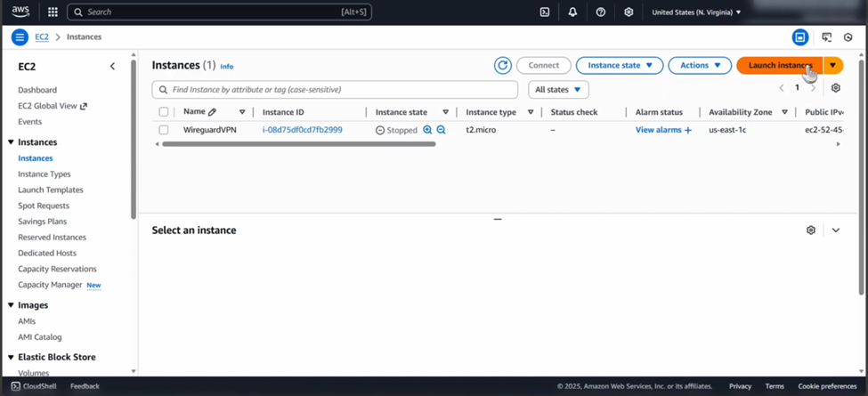Select all instances with header checkbox
This screenshot has height=396, width=868.
[x=164, y=112]
